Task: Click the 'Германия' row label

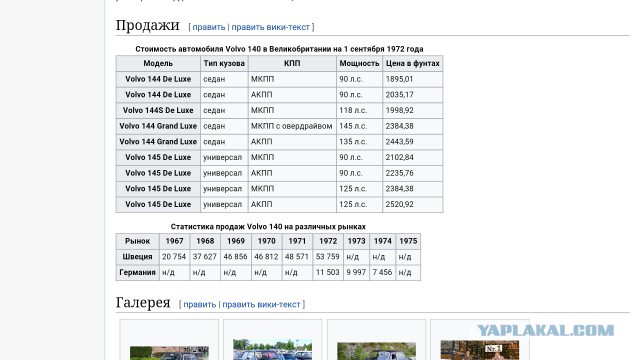Action: tap(138, 272)
